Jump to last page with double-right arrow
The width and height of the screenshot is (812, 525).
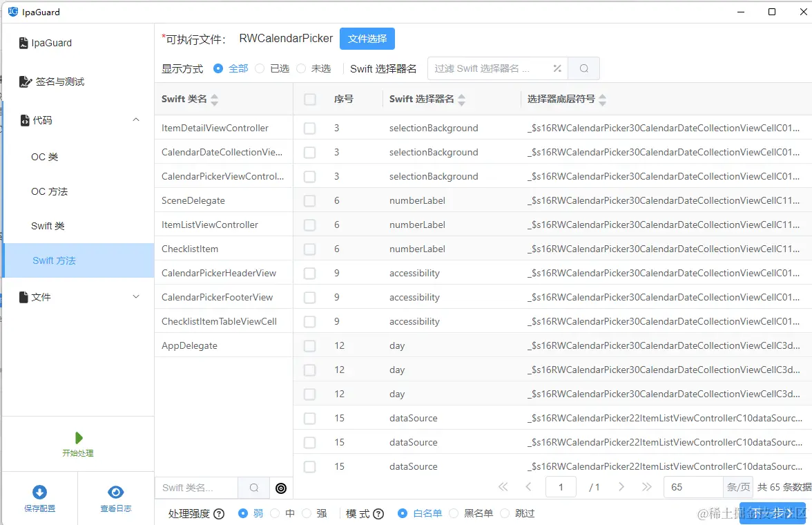(x=646, y=486)
